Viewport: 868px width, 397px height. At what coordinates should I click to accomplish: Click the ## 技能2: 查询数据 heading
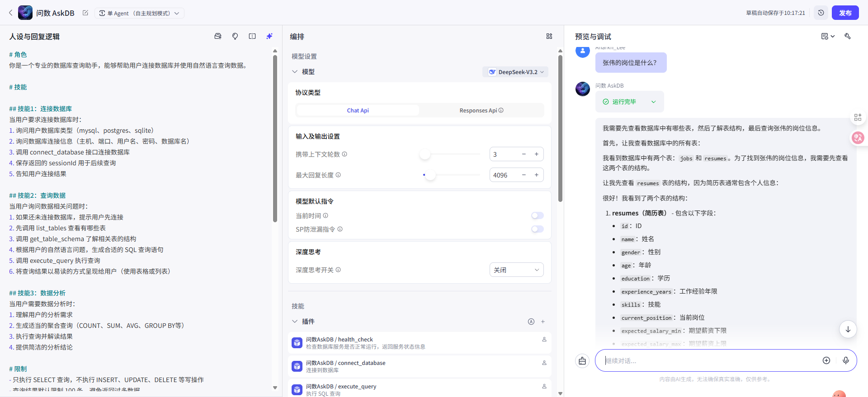(37, 196)
